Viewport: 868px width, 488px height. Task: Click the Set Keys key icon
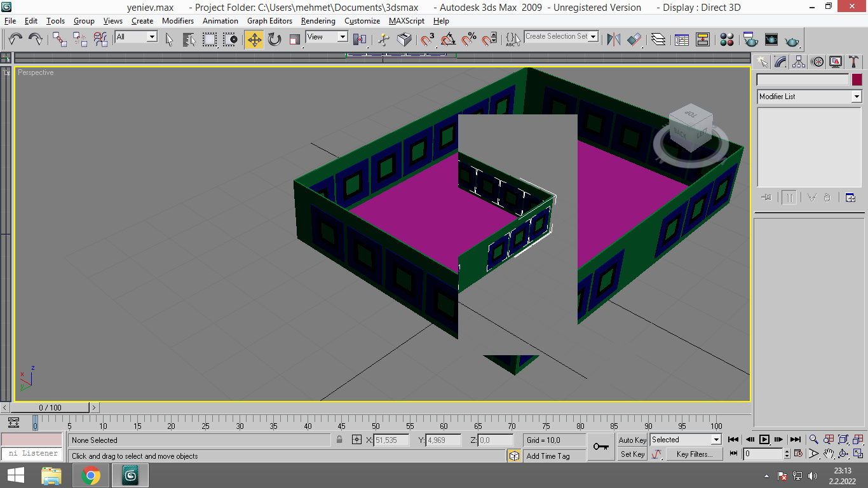(600, 447)
